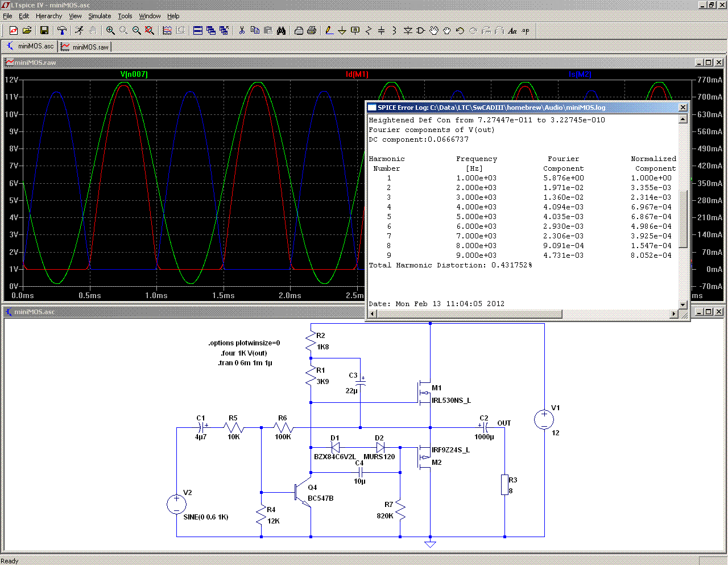728x565 pixels.
Task: Select the Drag closed-hand tool
Action: pos(447,31)
